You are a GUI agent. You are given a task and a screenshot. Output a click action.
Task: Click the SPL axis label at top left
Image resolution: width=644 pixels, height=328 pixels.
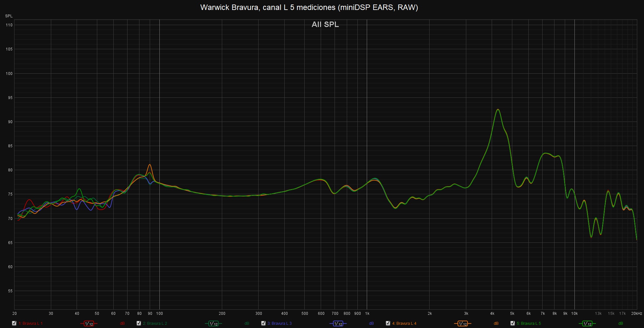tap(9, 16)
